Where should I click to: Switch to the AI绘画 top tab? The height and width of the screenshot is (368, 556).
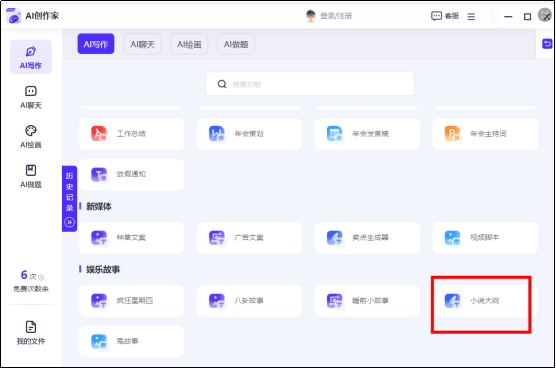[x=189, y=44]
